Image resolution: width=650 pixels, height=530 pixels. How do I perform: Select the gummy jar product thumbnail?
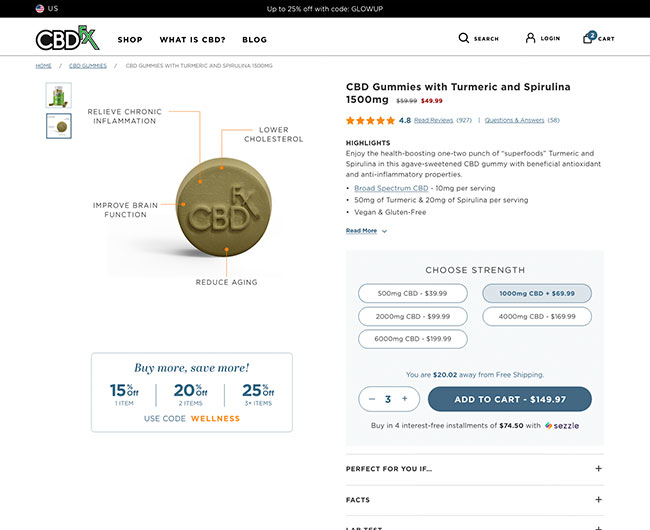tap(59, 95)
